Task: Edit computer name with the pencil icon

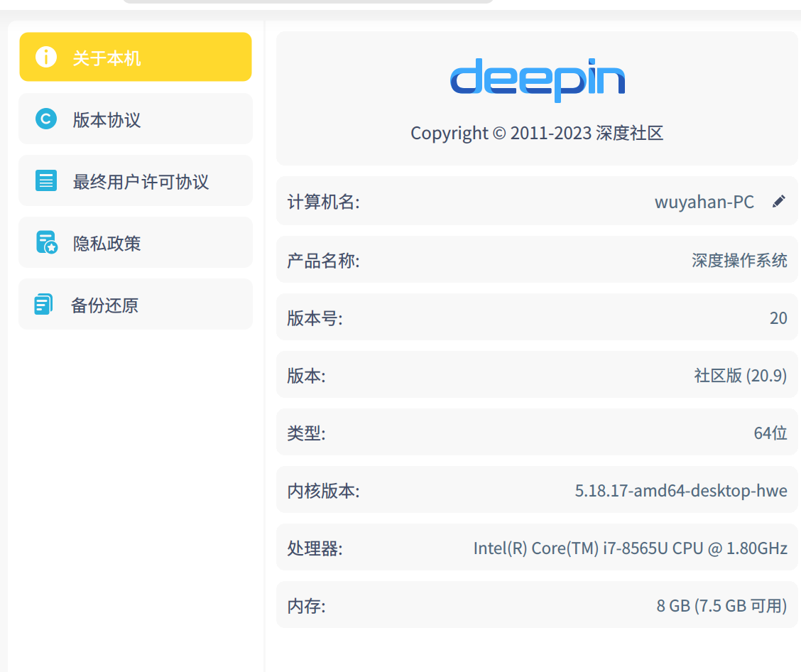Action: point(778,201)
